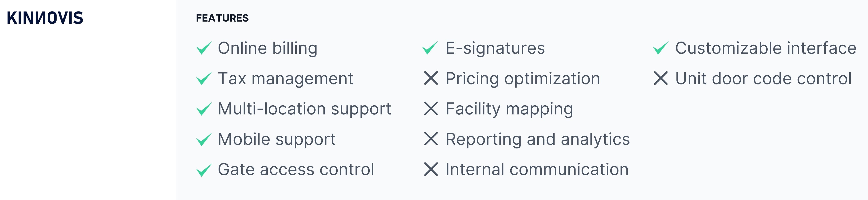Screen dimensions: 868x200
Task: Select the Reporting and analytics text
Action: click(537, 139)
